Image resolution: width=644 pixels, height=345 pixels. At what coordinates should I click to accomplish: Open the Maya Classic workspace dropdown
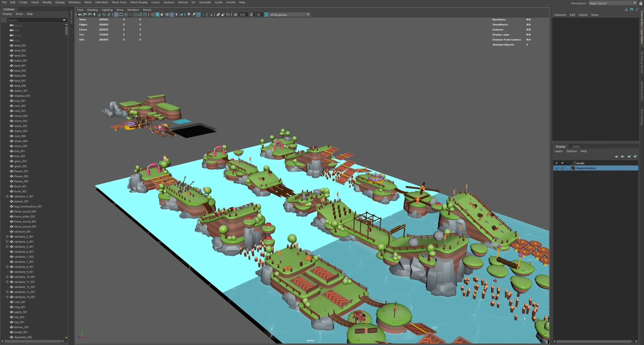pos(635,3)
